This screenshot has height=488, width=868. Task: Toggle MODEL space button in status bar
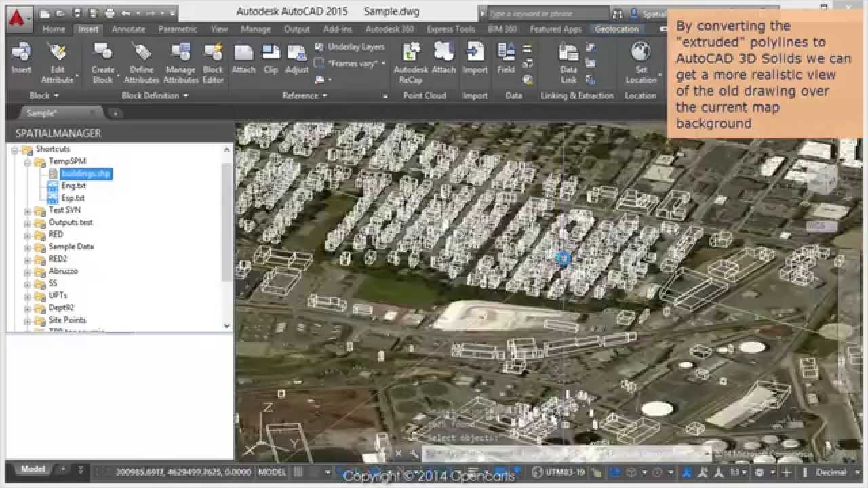273,472
